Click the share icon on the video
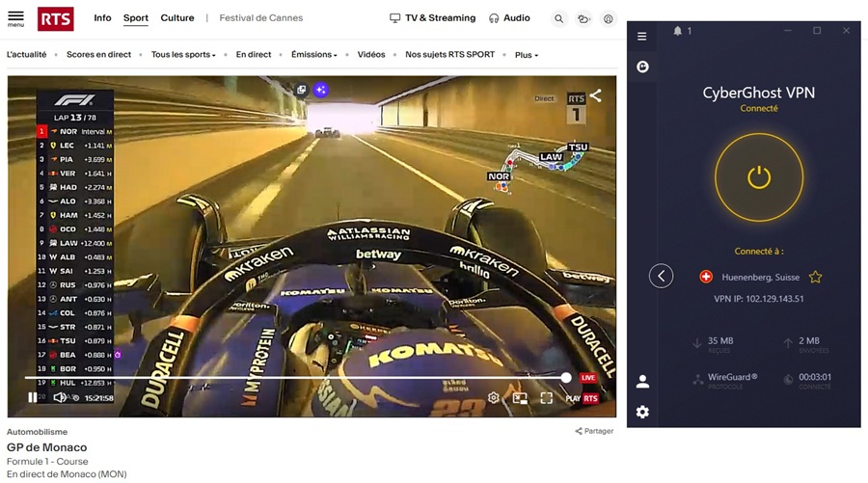This screenshot has width=868, height=483. pos(596,95)
